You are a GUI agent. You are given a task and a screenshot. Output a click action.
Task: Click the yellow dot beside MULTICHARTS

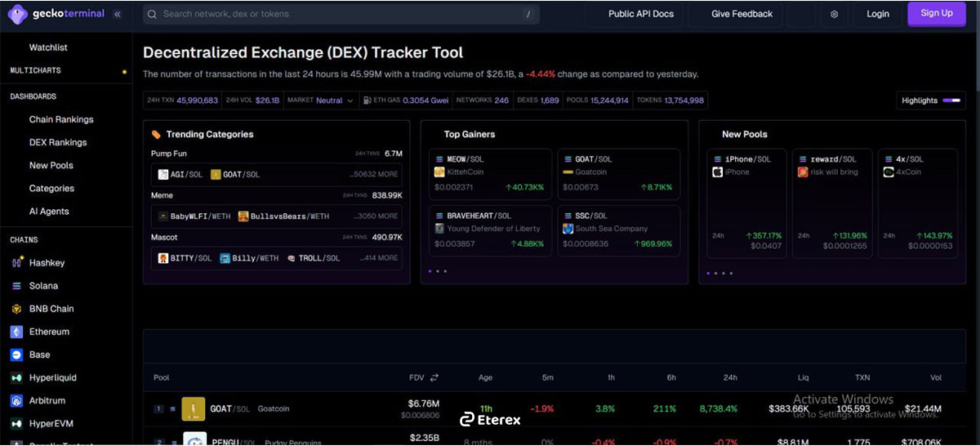124,72
